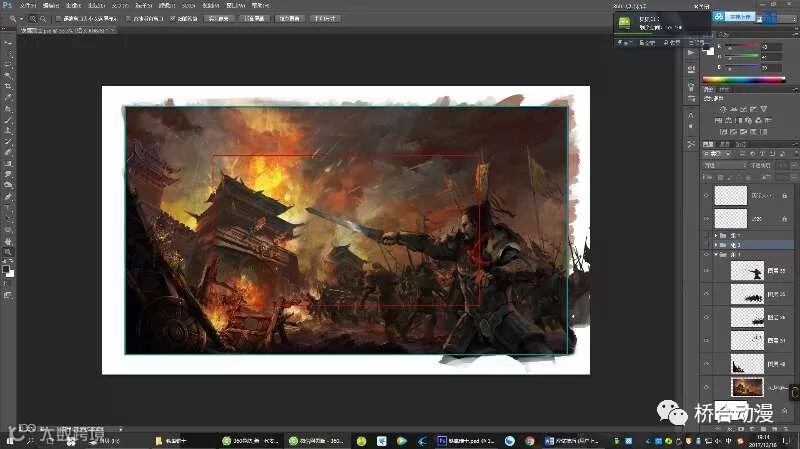Open the 文件 (File) menu
Viewport: 800px width, 449px height.
(28, 5)
